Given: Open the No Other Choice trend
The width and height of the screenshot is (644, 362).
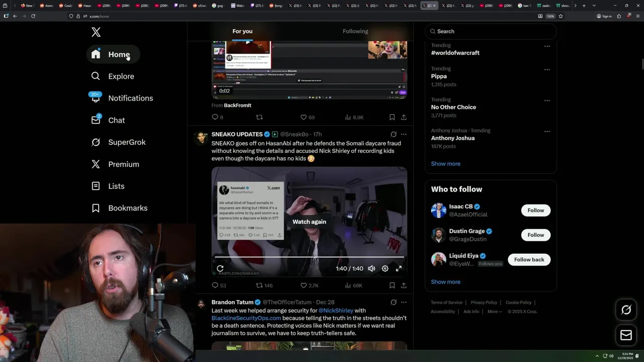Looking at the screenshot, I should tap(453, 107).
